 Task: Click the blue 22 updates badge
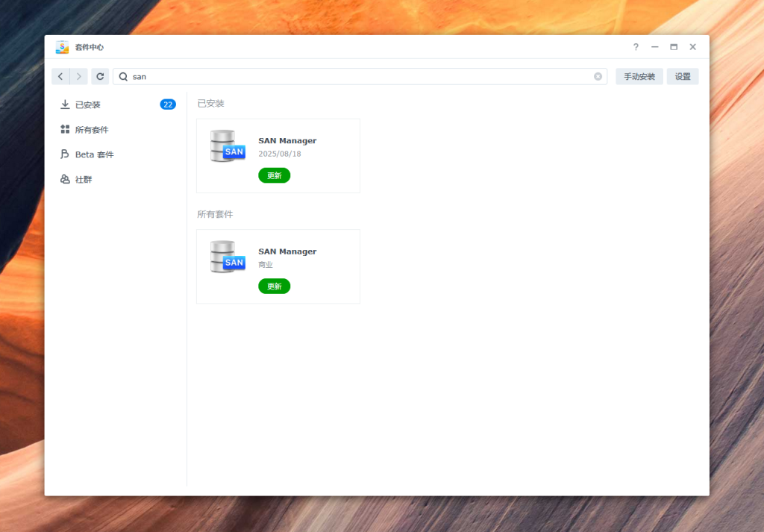coord(168,104)
